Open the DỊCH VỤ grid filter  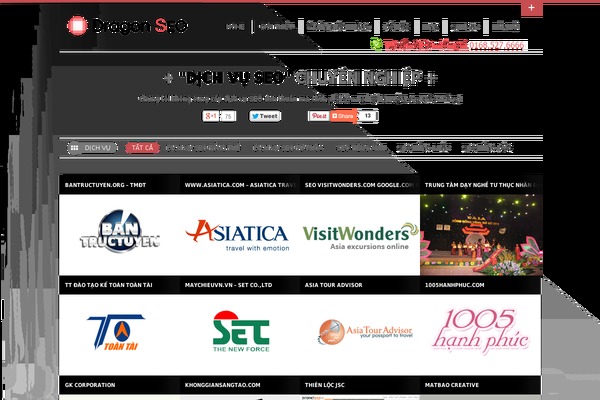(92, 148)
